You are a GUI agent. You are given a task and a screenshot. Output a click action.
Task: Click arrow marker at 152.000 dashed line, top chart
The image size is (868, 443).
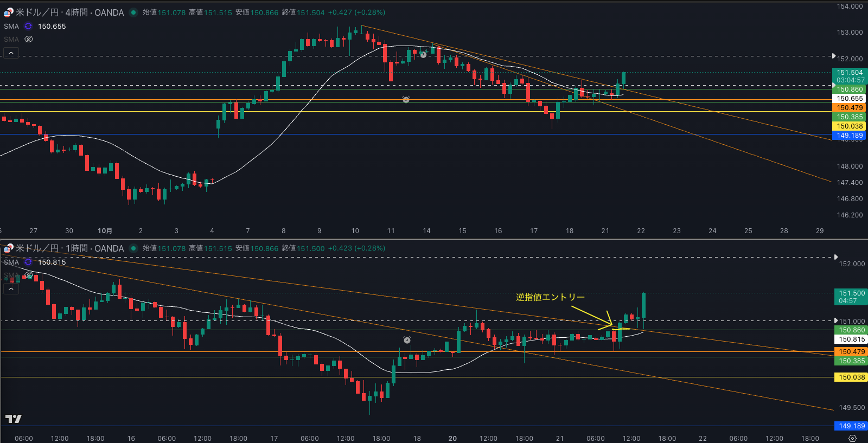(x=834, y=56)
